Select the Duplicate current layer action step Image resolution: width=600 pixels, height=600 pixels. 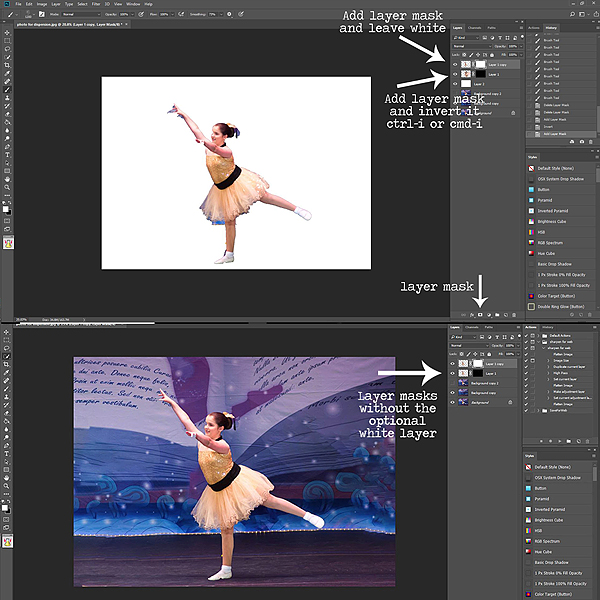[569, 367]
